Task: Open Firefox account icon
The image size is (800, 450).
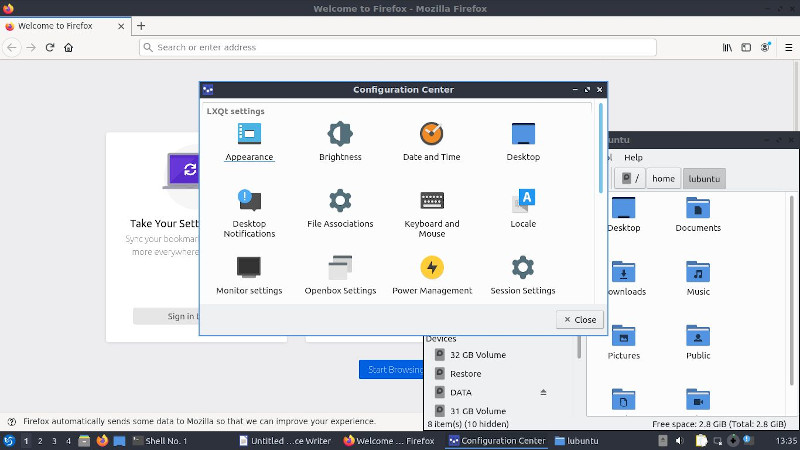Action: [x=765, y=47]
